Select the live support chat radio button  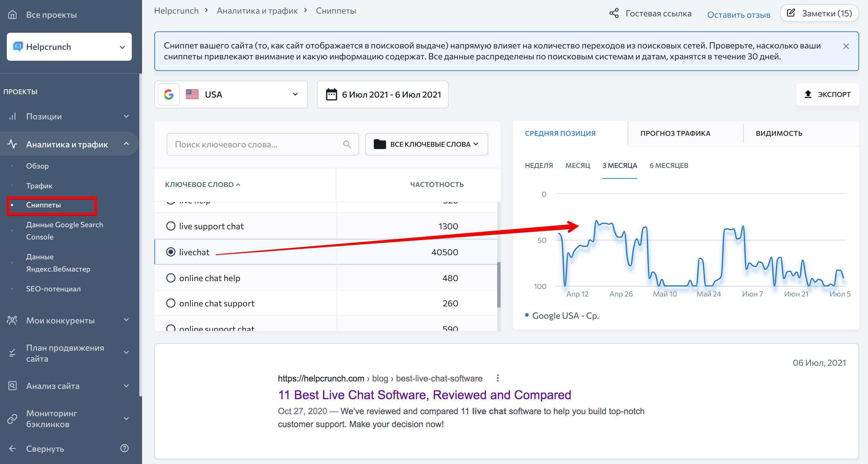click(171, 226)
